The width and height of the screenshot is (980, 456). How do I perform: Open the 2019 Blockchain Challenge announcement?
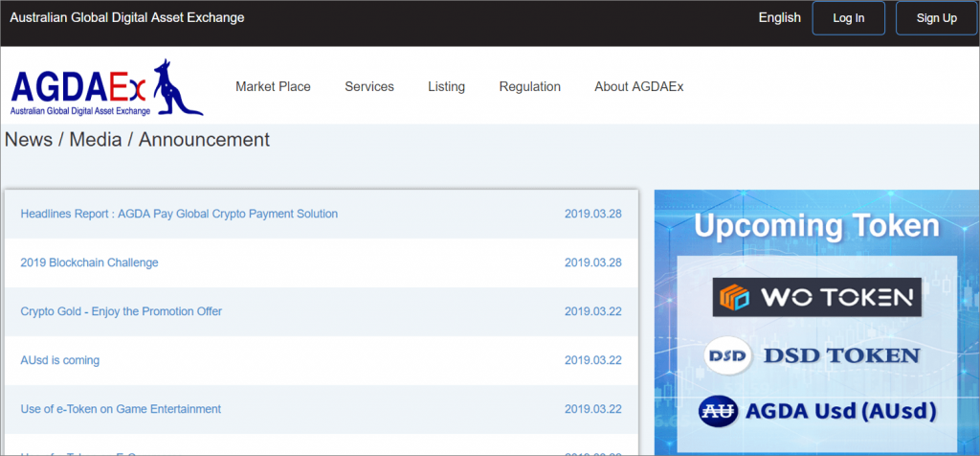[89, 262]
